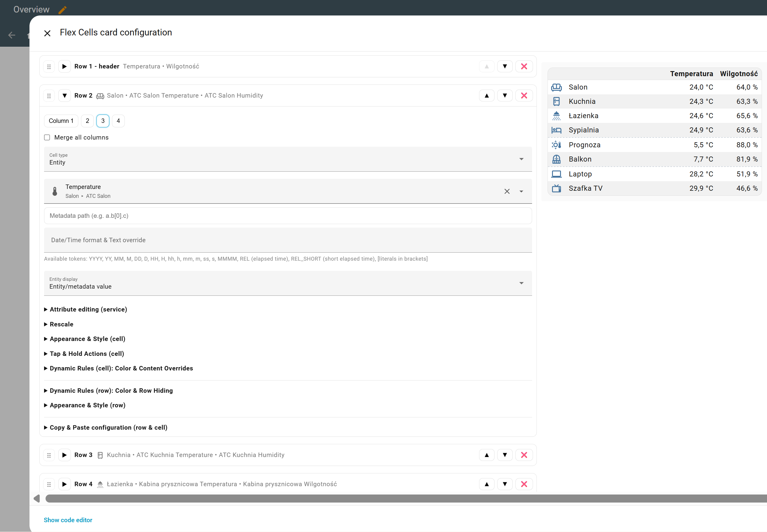Screen dimensions: 767x532
Task: Click Row 1 header move-down arrow
Action: coord(505,66)
